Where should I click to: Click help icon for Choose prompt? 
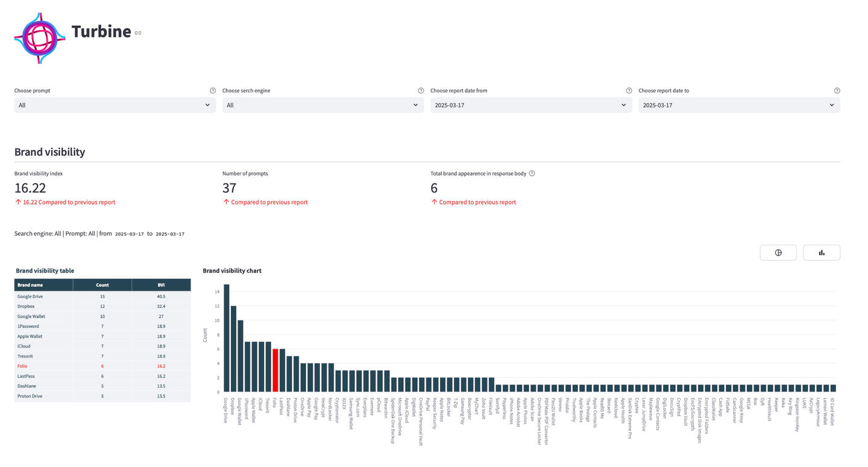coord(213,91)
